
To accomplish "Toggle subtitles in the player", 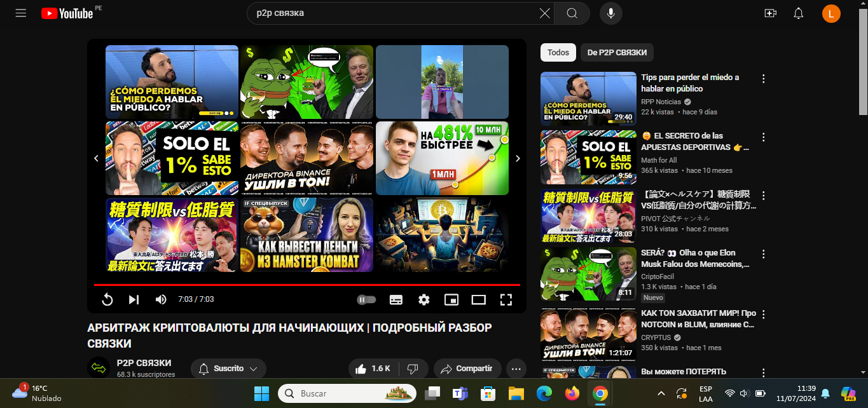I will click(396, 299).
